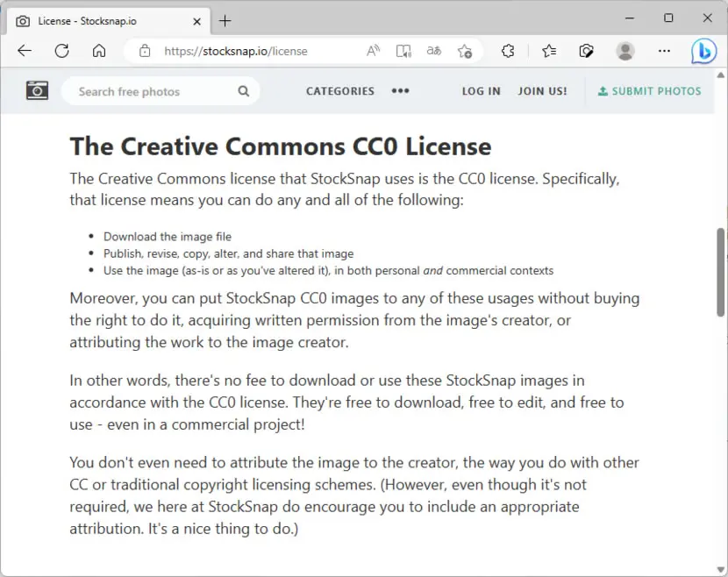The image size is (728, 577).
Task: Open Browser essentials shield-heart icon
Action: point(587,51)
